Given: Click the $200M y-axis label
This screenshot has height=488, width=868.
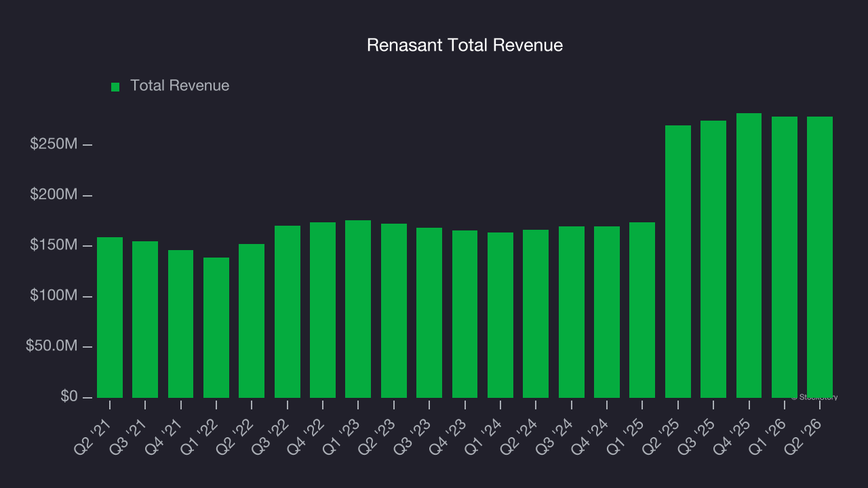Looking at the screenshot, I should tap(54, 195).
